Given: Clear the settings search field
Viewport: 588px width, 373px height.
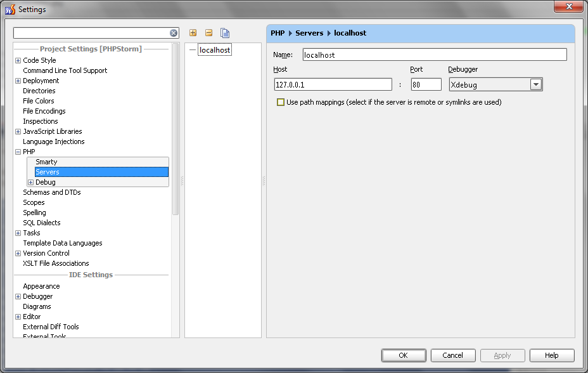Looking at the screenshot, I should (174, 33).
